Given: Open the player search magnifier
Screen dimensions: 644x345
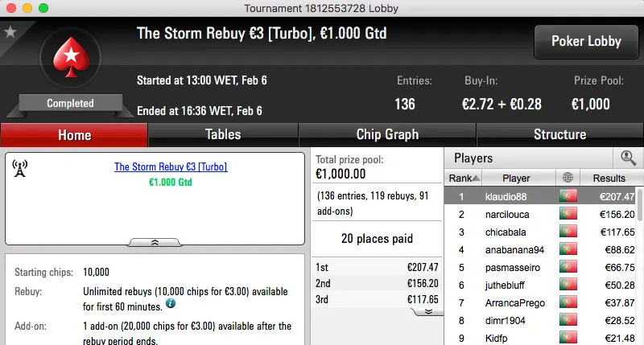Looking at the screenshot, I should pyautogui.click(x=628, y=158).
